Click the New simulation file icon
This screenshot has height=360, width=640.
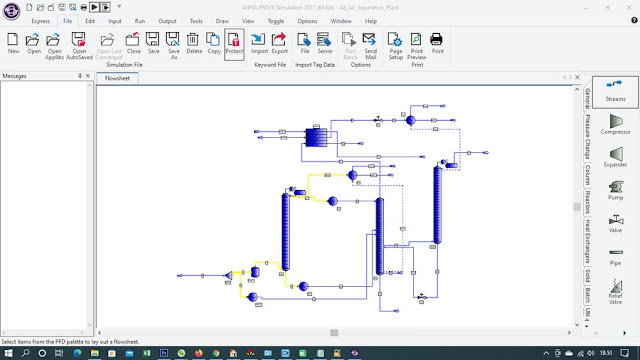(13, 43)
